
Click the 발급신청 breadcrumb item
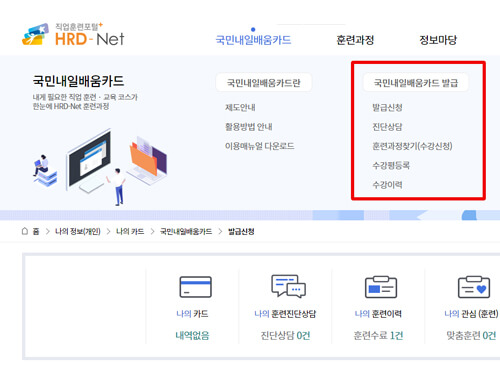241,231
